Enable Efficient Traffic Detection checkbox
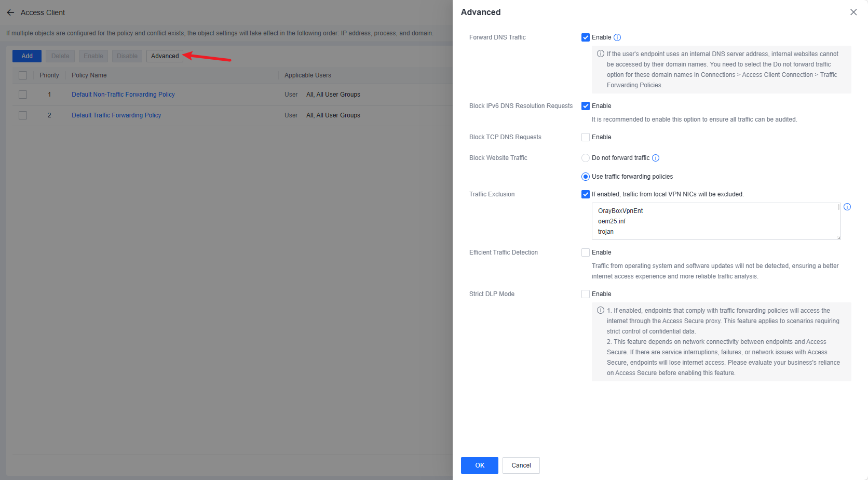 point(586,252)
